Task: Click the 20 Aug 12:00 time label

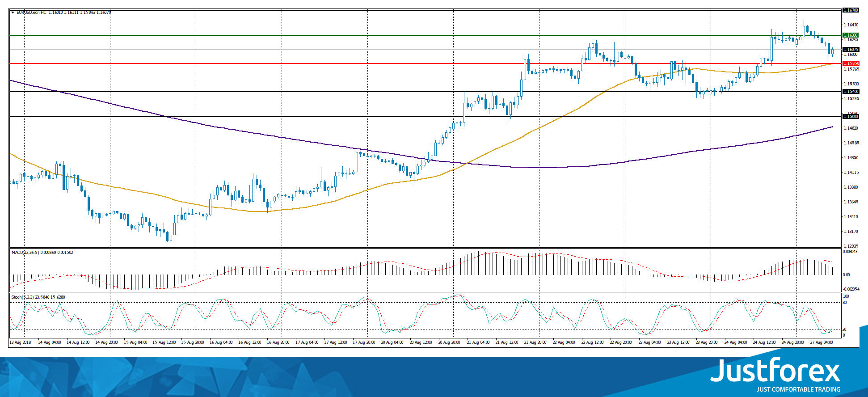Action: point(421,342)
